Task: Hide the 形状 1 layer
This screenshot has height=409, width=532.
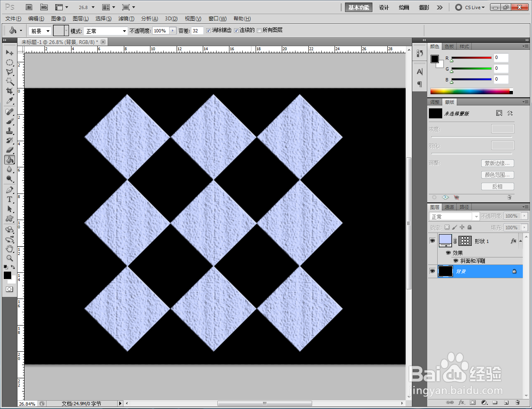Action: 432,241
